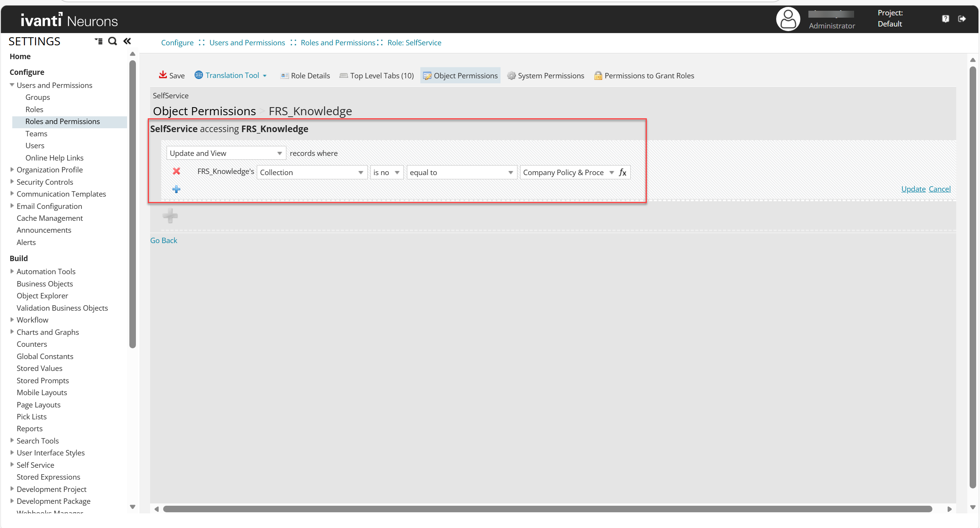Click the logout arrow icon

click(962, 19)
